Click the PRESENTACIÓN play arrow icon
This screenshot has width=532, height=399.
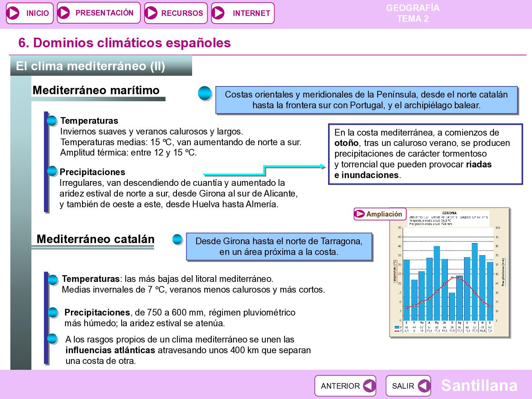(64, 13)
